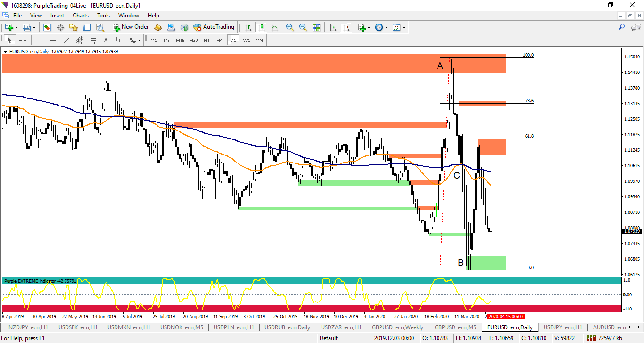Toggle the Terminal window icon
Viewport: 644px width, 343px height.
coord(87,27)
